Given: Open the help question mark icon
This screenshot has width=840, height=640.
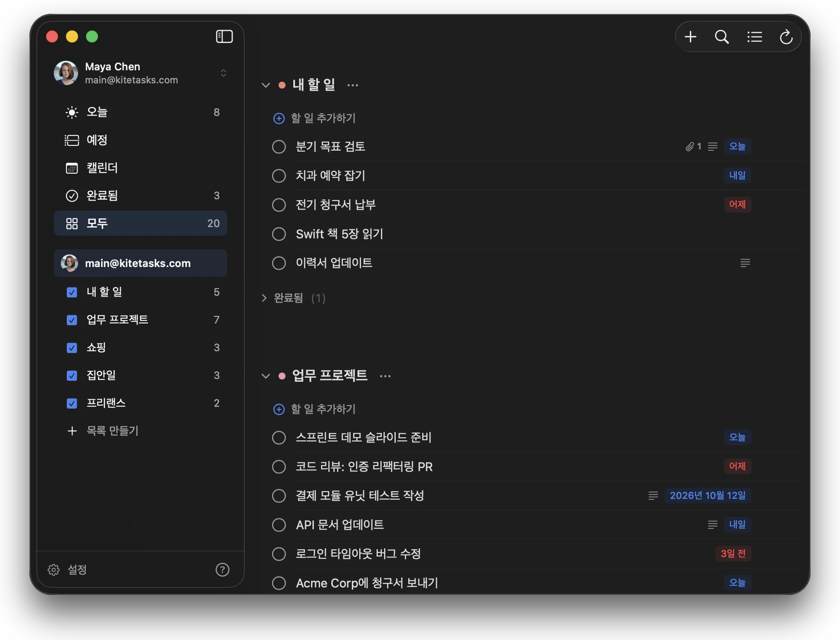Looking at the screenshot, I should coord(223,570).
